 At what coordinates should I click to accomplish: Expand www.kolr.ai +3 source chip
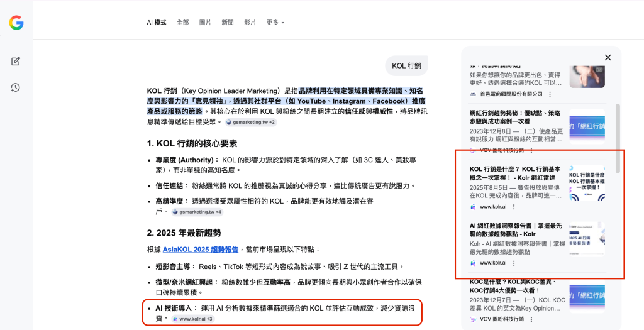tap(192, 319)
